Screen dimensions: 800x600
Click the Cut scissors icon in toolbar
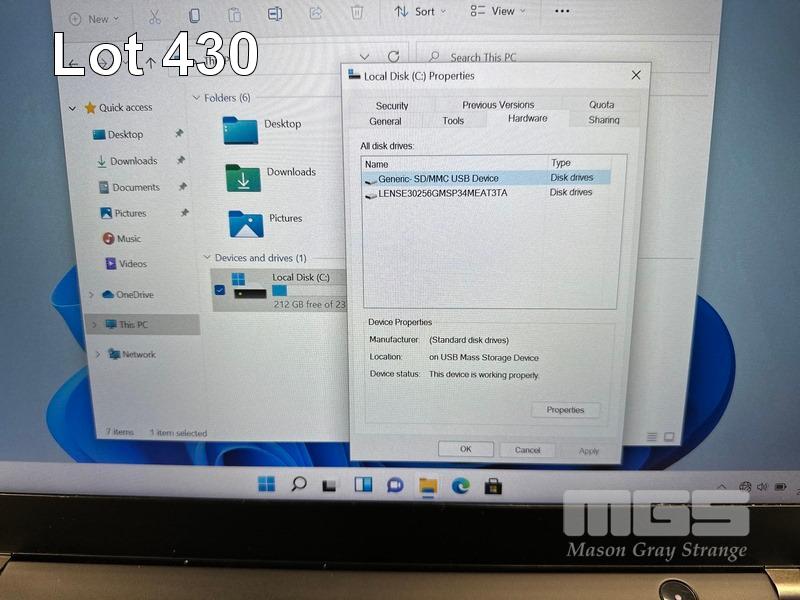[x=154, y=16]
